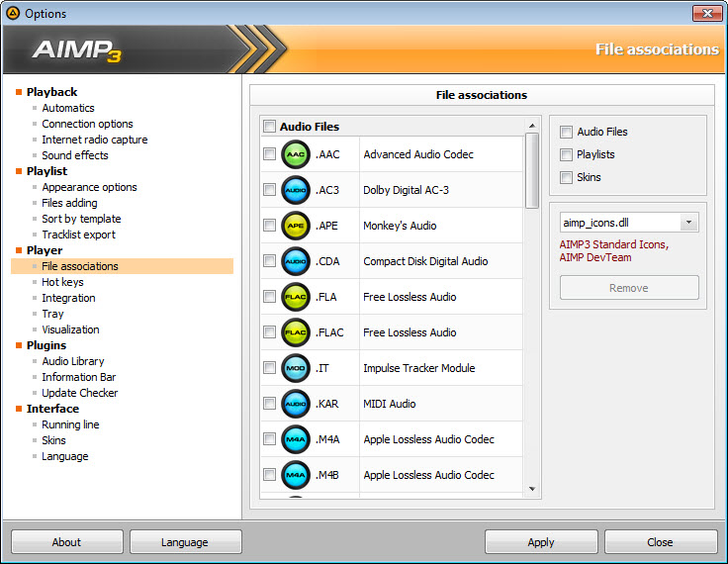Check the right-panel Audio Files checkbox
Viewport: 728px width, 564px height.
[566, 132]
